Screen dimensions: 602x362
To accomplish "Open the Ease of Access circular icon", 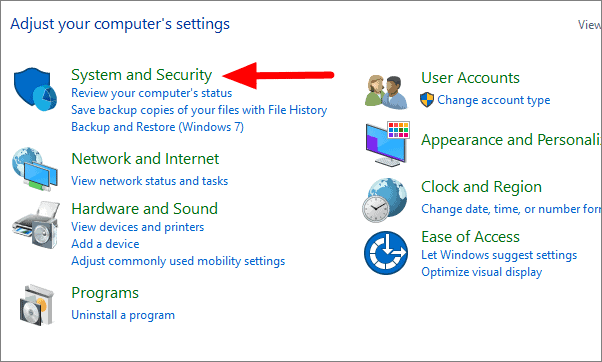I will tap(386, 253).
